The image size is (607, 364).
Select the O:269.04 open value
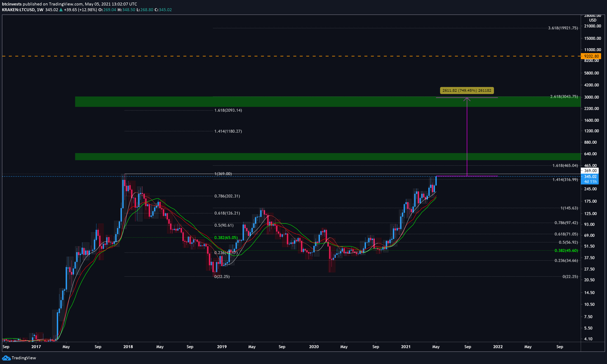107,10
